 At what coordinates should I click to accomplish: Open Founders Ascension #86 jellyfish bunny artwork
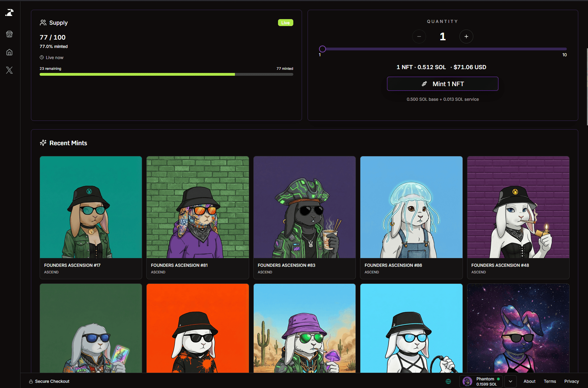click(411, 207)
